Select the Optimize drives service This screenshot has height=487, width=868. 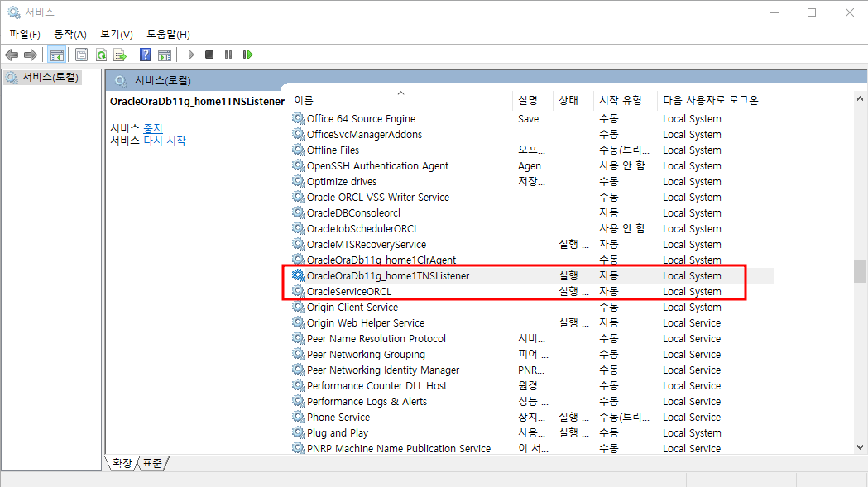[342, 182]
